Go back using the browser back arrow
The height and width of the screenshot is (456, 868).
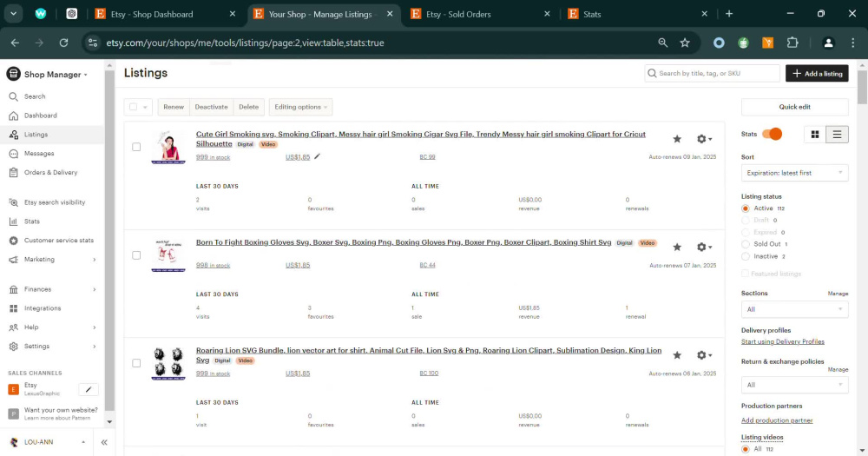tap(15, 43)
